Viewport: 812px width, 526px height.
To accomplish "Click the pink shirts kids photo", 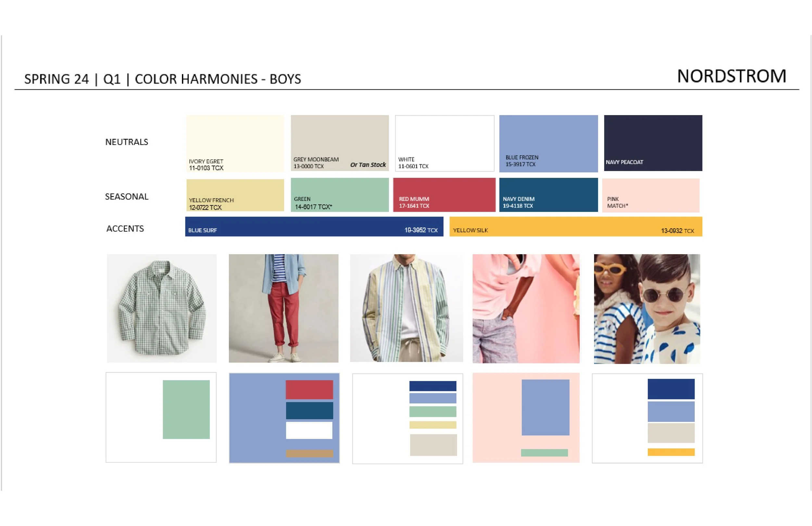I will coord(526,309).
